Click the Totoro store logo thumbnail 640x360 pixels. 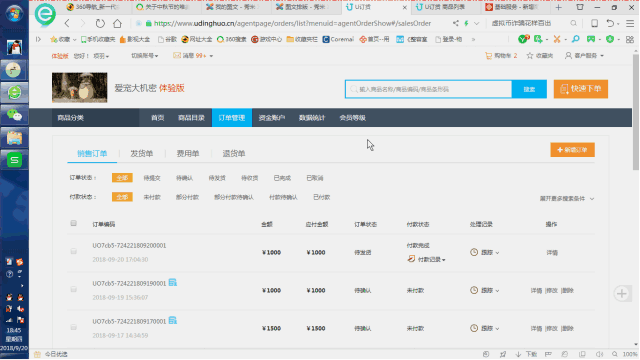tap(80, 87)
